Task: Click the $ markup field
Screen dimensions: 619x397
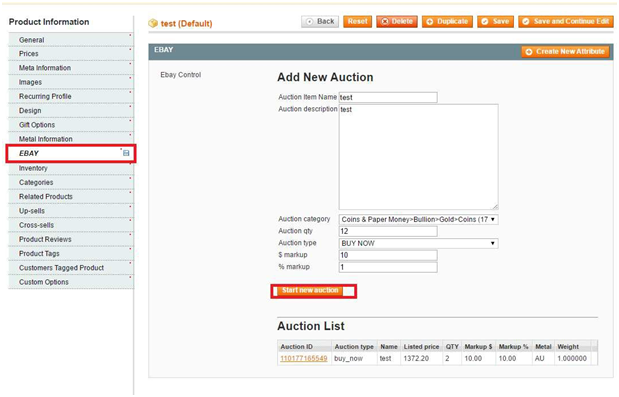Action: point(388,255)
